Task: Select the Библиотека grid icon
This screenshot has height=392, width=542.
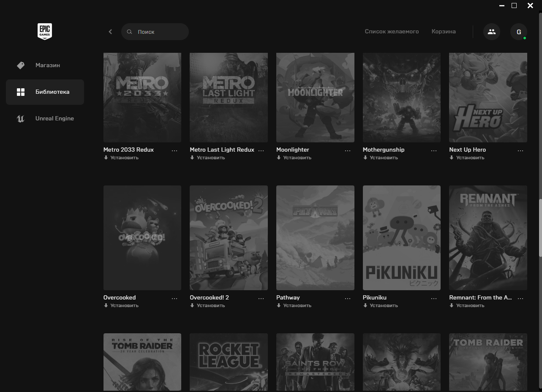Action: point(20,92)
